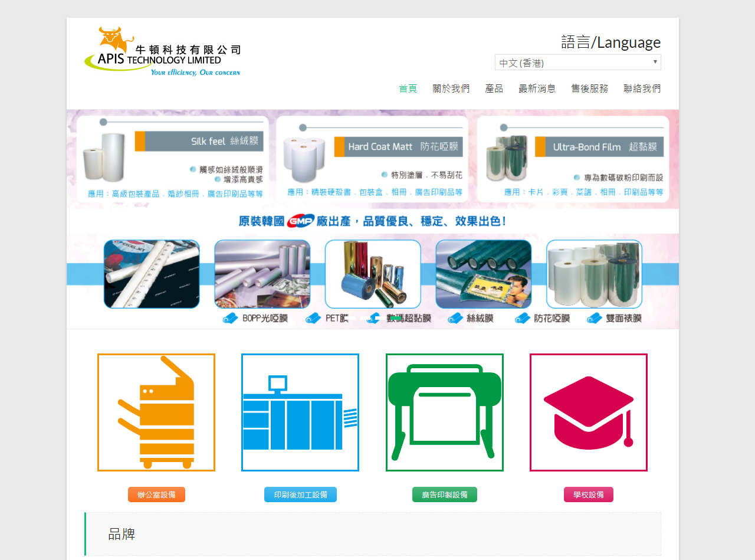Click the silver film rolls product thumbnail
The height and width of the screenshot is (560, 755).
click(x=262, y=274)
